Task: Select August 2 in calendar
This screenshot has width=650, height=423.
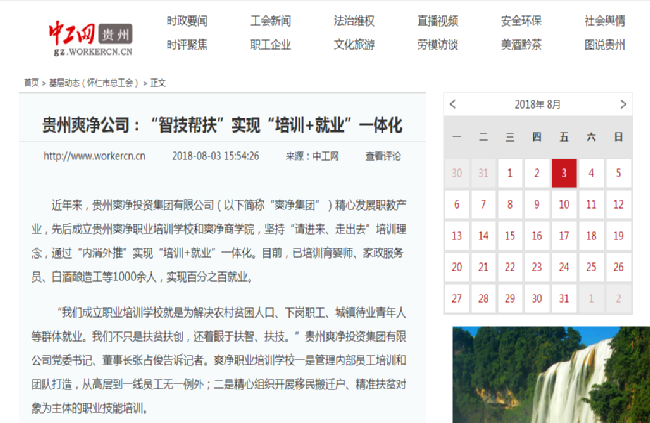Action: click(537, 173)
